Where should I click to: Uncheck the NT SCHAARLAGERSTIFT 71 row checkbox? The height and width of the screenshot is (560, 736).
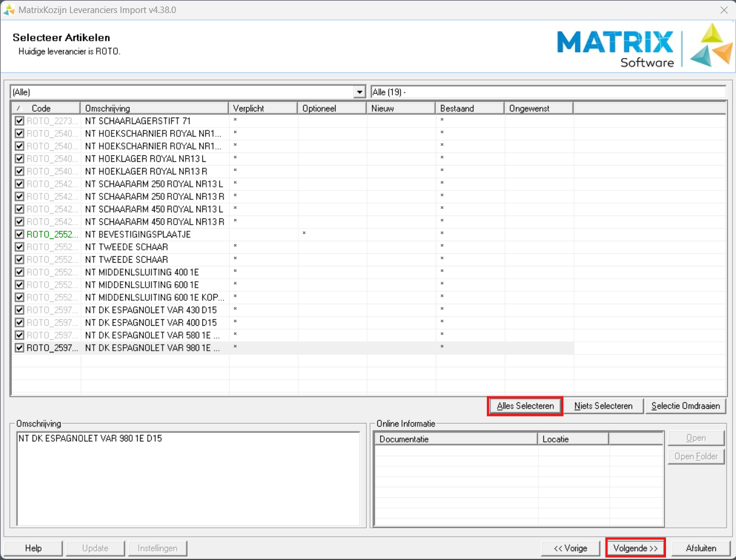pos(20,121)
